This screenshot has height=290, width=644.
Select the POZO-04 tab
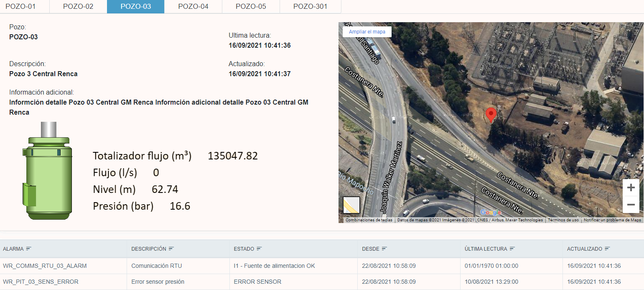pyautogui.click(x=193, y=6)
